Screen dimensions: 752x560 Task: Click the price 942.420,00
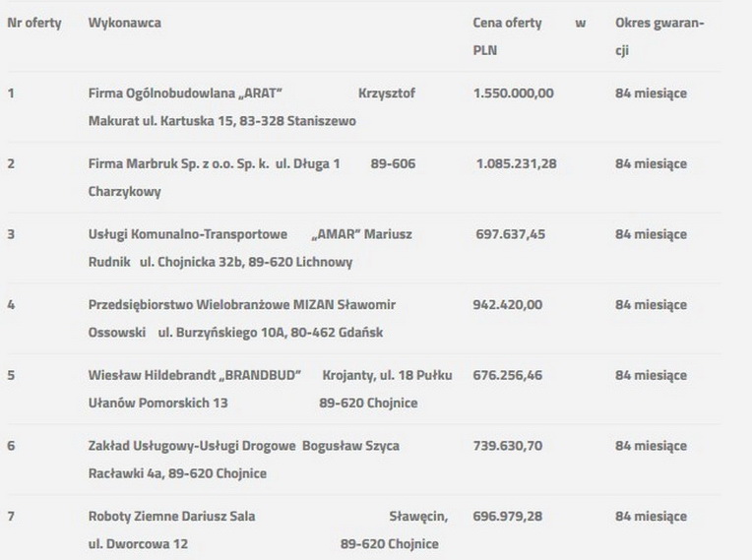pyautogui.click(x=507, y=306)
